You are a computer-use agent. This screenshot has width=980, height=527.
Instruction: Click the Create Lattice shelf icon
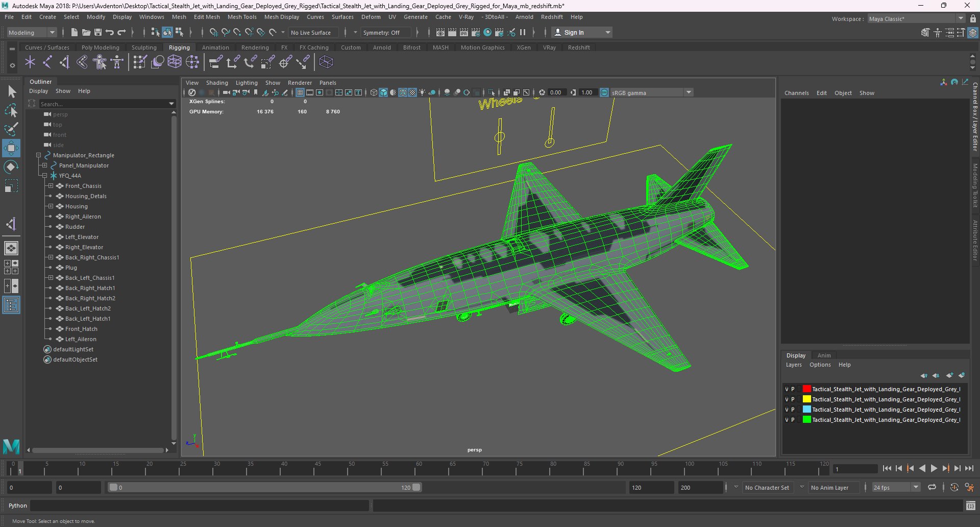coord(175,62)
